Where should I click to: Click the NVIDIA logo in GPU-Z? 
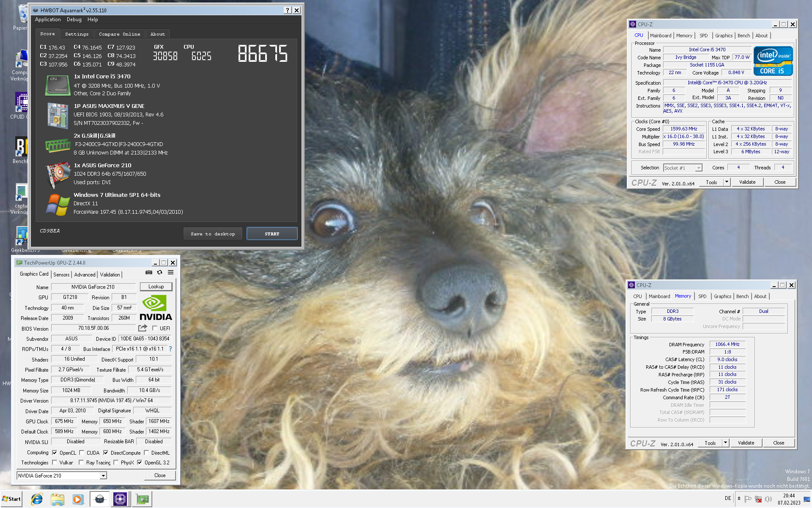pyautogui.click(x=156, y=308)
